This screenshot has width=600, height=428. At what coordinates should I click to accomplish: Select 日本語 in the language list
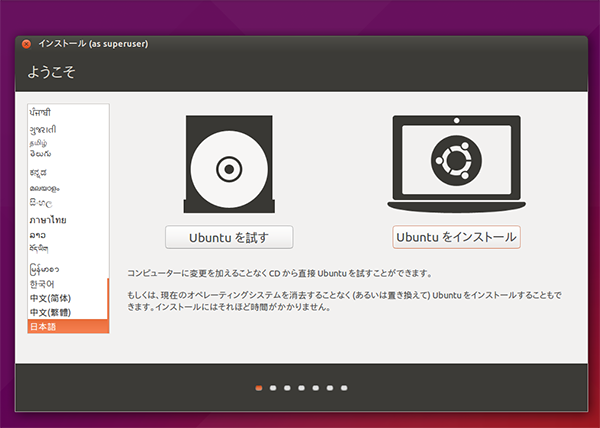tap(68, 327)
